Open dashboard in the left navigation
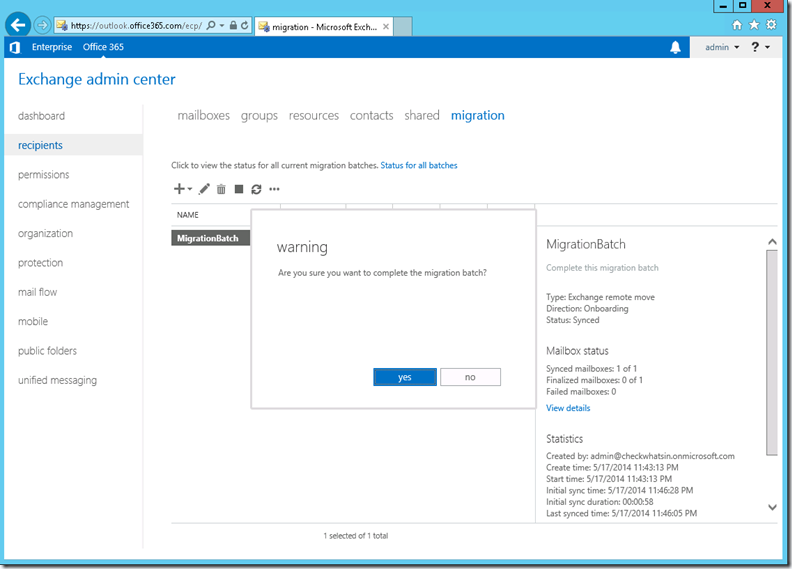Image resolution: width=792 pixels, height=569 pixels. (x=41, y=116)
